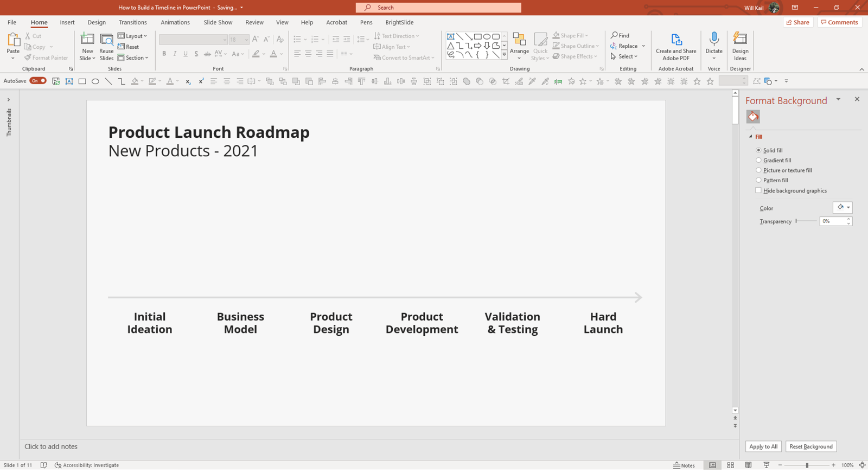This screenshot has height=473, width=868.
Task: Click Apply to All button
Action: point(763,446)
